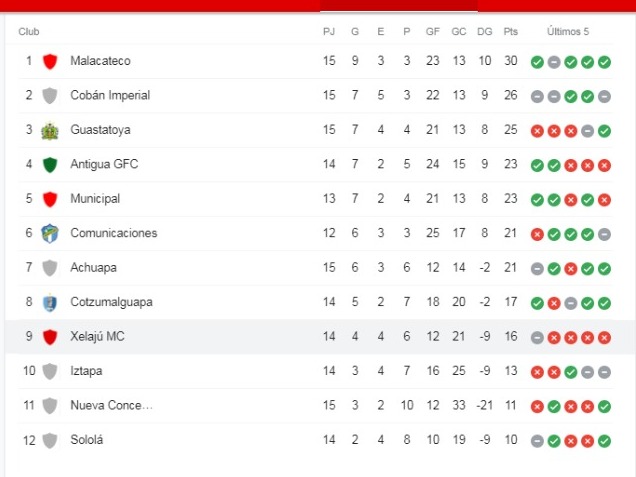Viewport: 636px width, 477px height.
Task: Click the DG column header
Action: pyautogui.click(x=484, y=32)
